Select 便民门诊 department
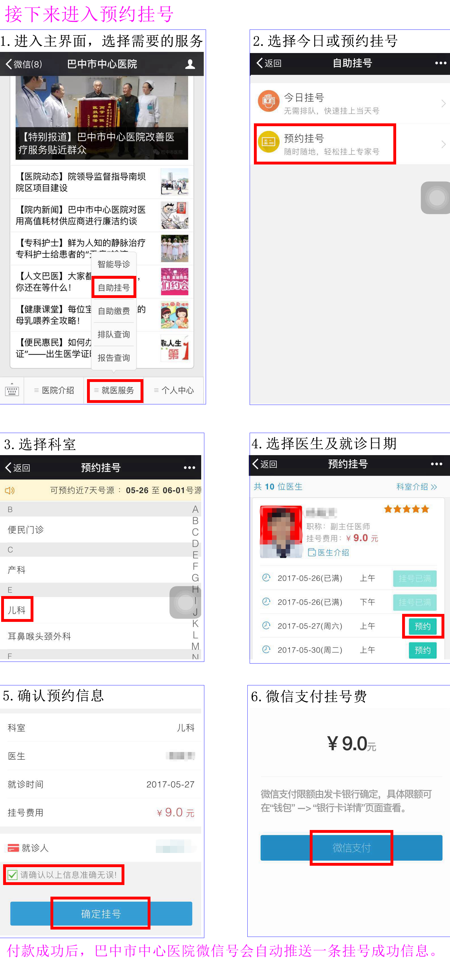 click(101, 530)
